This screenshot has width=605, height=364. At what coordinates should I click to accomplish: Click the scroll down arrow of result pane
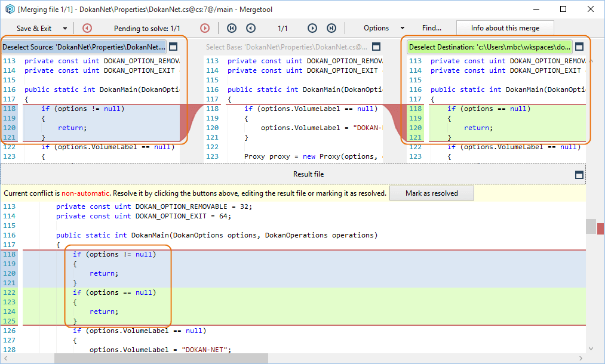point(591,348)
